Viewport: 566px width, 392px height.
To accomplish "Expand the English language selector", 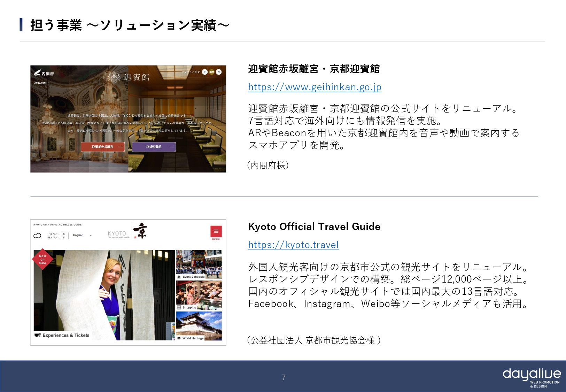I will [x=82, y=235].
